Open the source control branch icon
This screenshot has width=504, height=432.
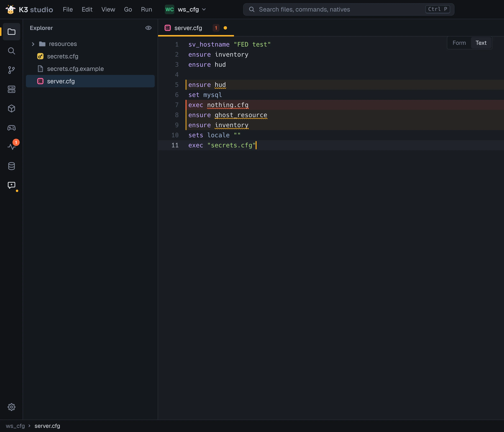[x=11, y=70]
